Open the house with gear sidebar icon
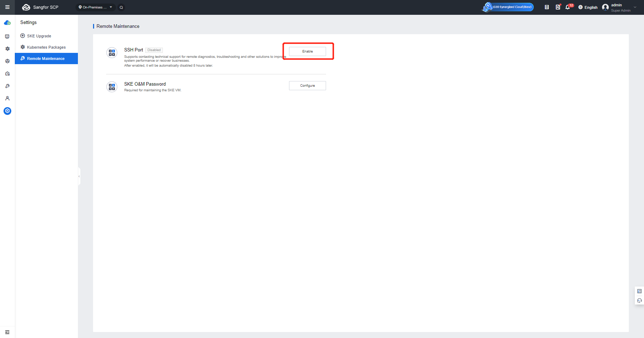Screen dimensions: 644x338 pos(7,74)
